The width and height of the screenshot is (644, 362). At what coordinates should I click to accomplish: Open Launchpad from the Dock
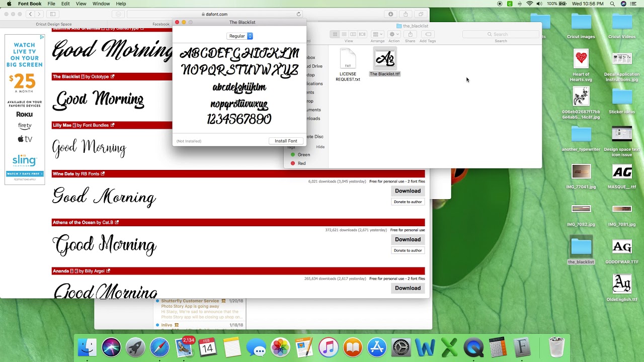pos(135,347)
